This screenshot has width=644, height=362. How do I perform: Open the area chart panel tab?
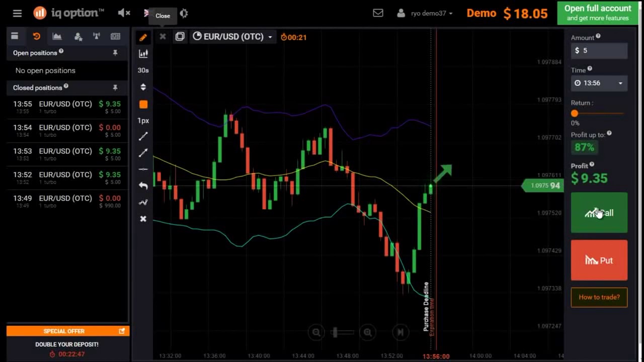click(57, 36)
